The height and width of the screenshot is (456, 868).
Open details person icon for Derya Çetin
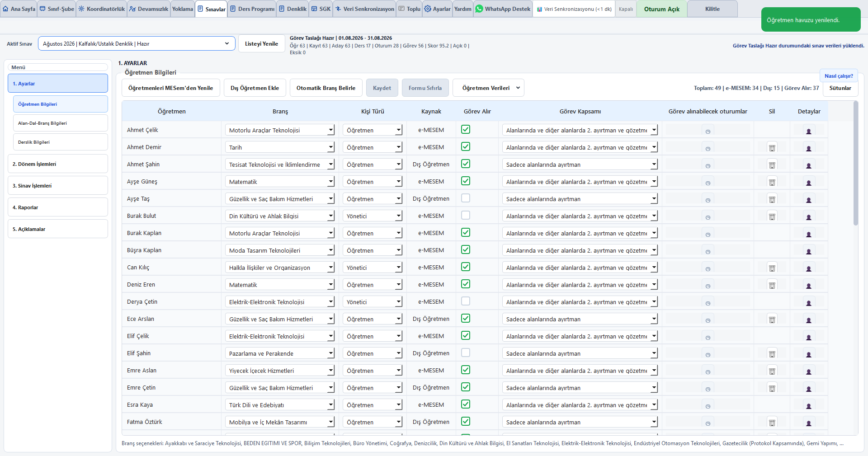809,302
